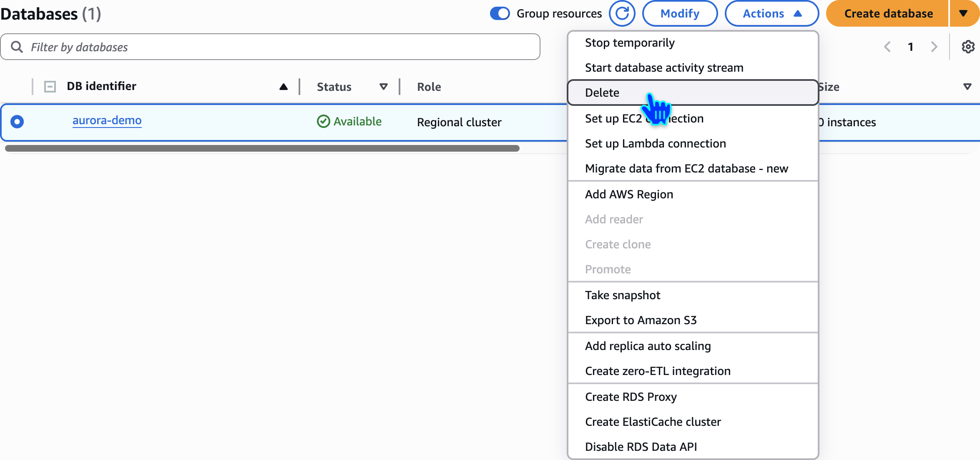This screenshot has width=980, height=460.
Task: Open table preferences gear icon
Action: coord(968,47)
